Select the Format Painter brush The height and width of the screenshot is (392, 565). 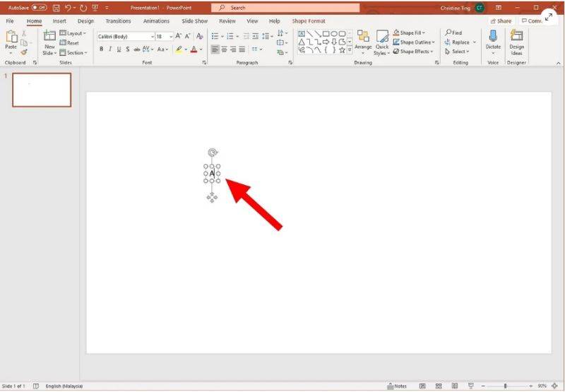[x=24, y=52]
